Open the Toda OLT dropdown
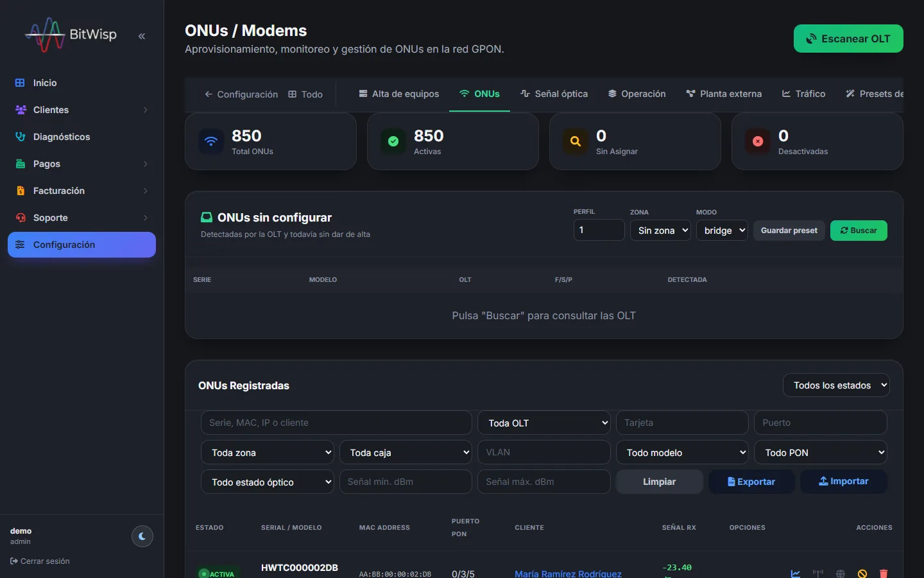Image resolution: width=924 pixels, height=578 pixels. pos(544,423)
